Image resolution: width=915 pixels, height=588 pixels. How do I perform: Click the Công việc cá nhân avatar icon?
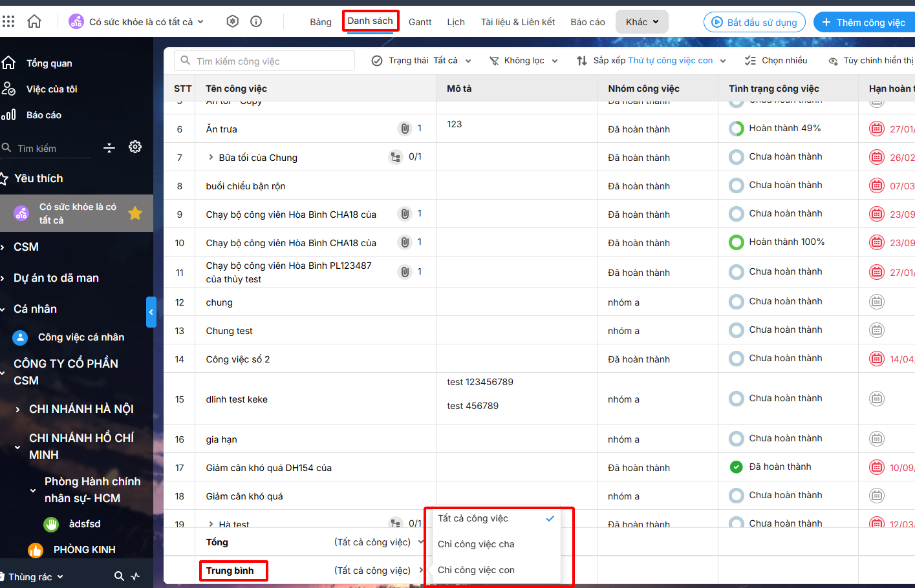coord(20,337)
